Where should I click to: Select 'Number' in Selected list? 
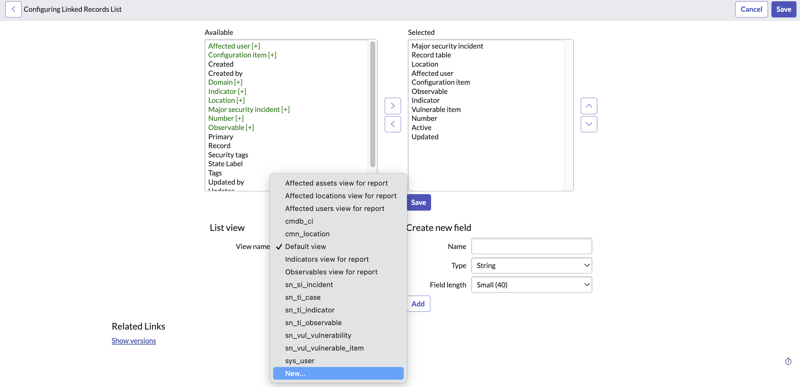click(x=424, y=118)
